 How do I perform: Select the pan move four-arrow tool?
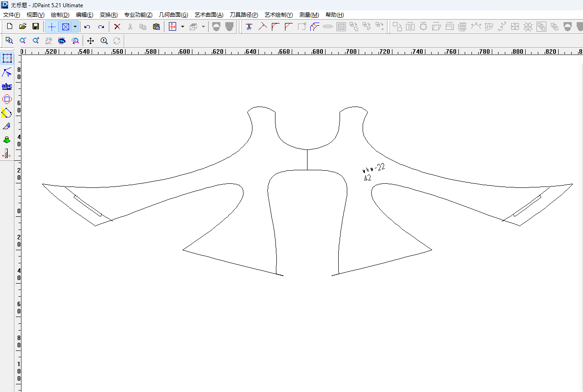90,41
